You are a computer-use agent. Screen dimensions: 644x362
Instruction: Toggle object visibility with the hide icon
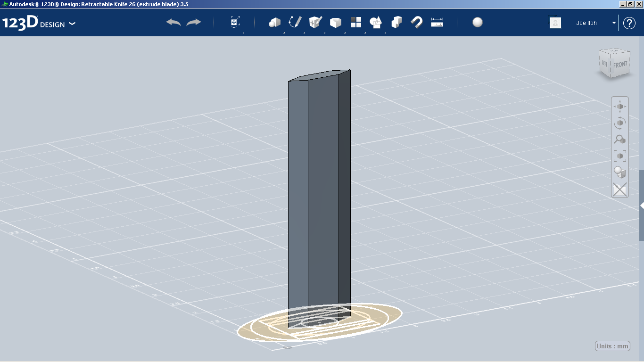(x=619, y=189)
